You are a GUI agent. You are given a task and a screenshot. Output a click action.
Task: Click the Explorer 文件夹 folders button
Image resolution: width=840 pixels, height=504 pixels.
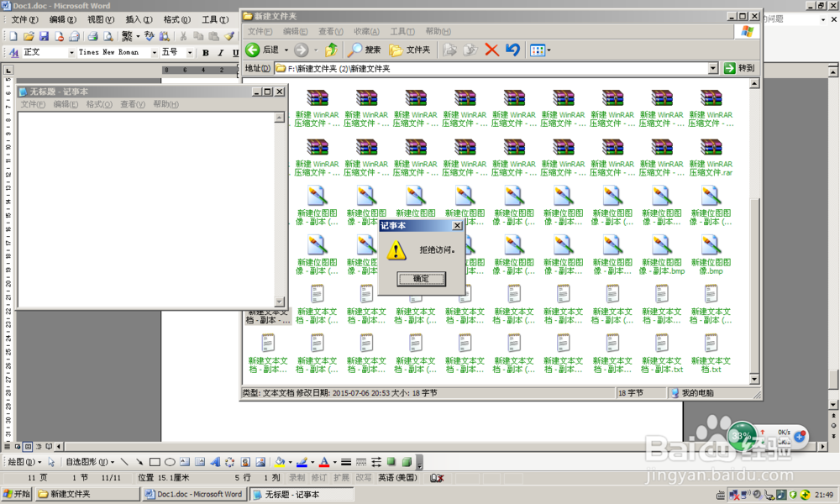pos(410,50)
